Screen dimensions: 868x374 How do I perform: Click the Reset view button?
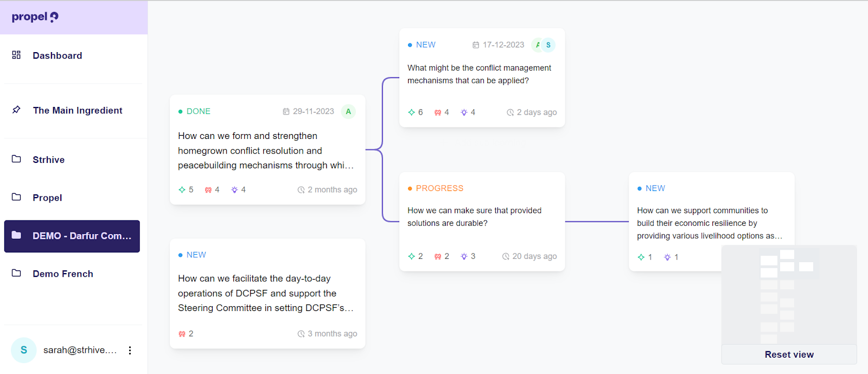789,354
